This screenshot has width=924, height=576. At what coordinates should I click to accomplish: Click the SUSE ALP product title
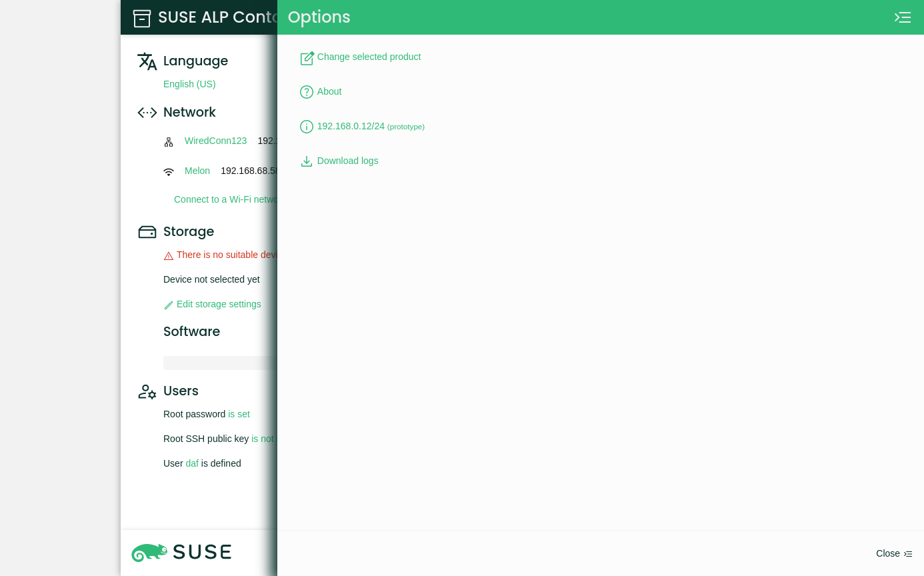[217, 17]
